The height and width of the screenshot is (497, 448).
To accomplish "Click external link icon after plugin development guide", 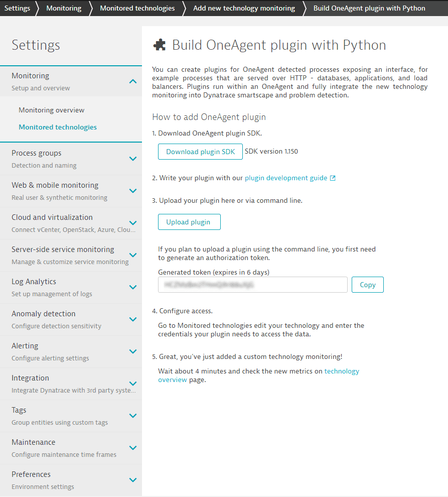I will click(x=333, y=178).
